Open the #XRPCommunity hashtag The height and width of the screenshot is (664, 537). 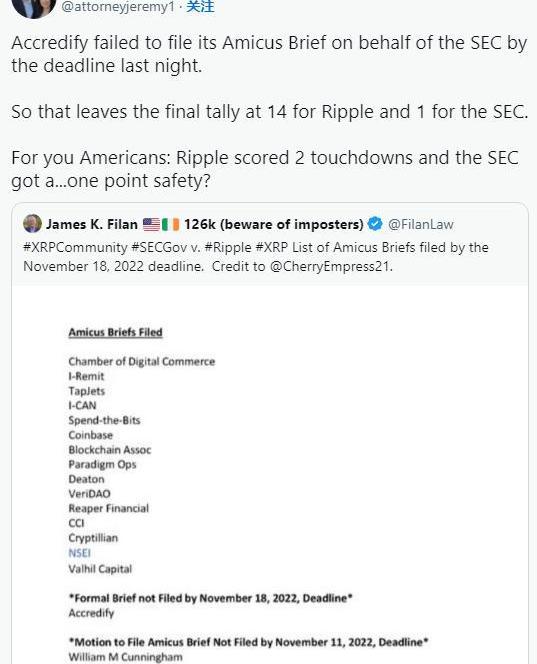[x=75, y=247]
